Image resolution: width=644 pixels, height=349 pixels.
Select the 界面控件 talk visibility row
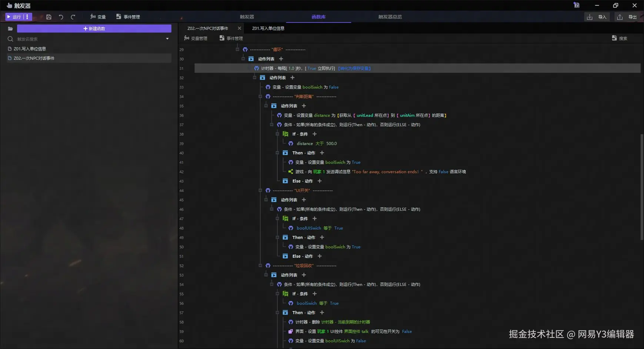[350, 332]
